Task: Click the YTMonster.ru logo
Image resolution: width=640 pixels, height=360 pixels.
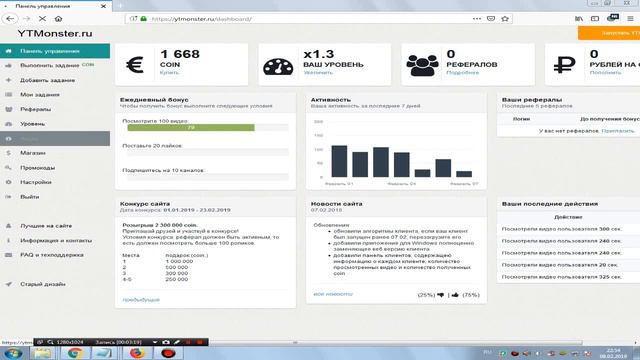Action: point(55,33)
